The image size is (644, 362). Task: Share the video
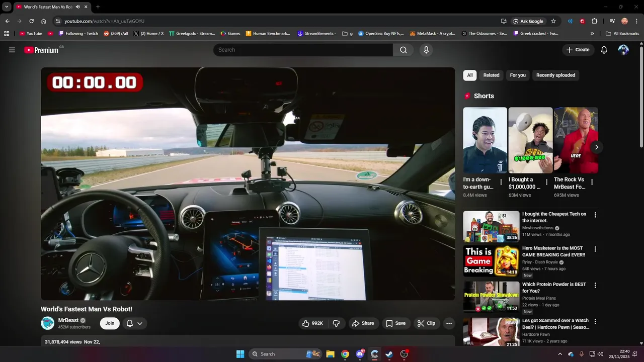click(x=363, y=323)
